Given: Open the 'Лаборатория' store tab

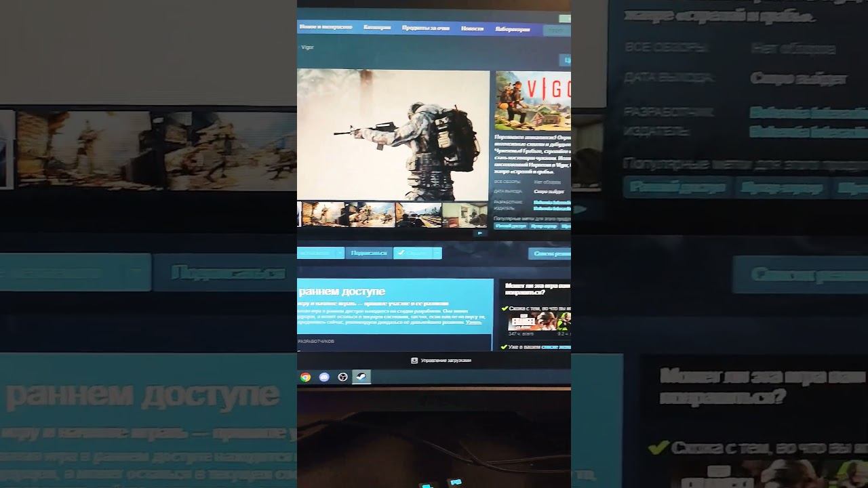Looking at the screenshot, I should coord(513,29).
